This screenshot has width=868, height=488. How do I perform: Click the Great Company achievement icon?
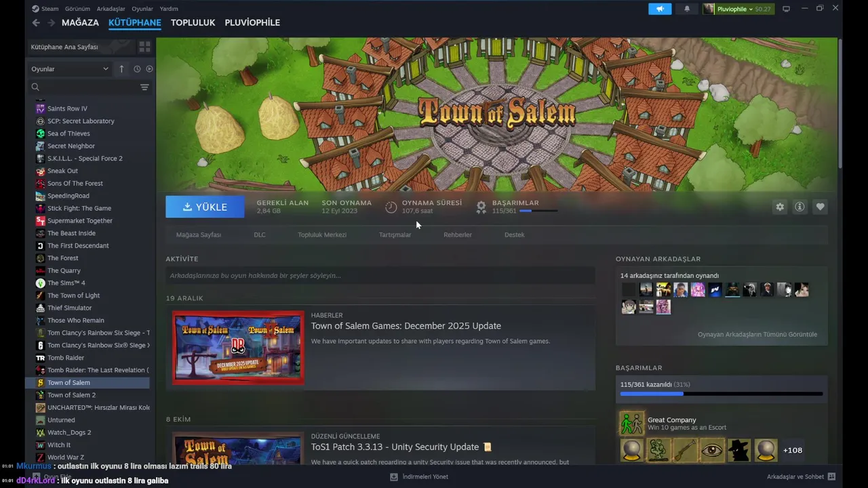[631, 423]
